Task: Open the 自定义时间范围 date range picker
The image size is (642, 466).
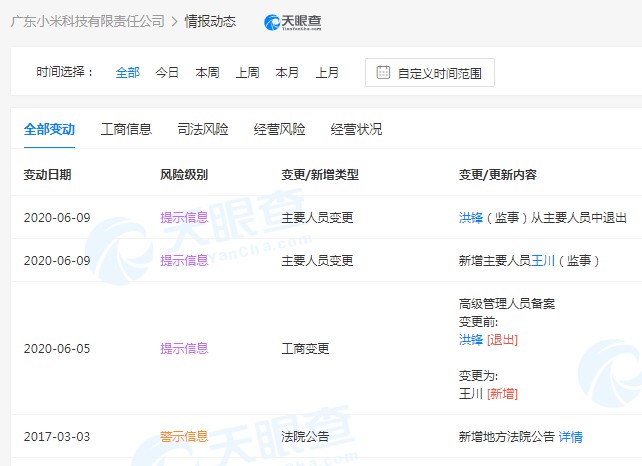Action: [x=430, y=73]
